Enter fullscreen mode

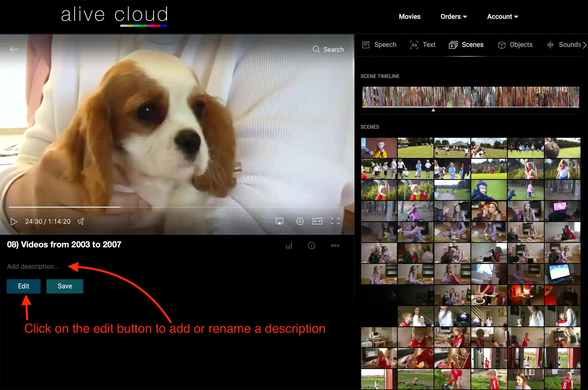pyautogui.click(x=335, y=221)
